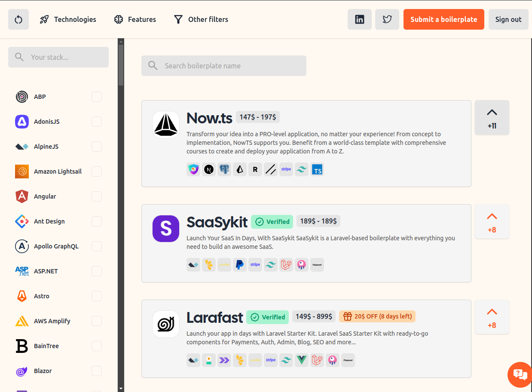The width and height of the screenshot is (532, 392).
Task: Click the PayPal icon in SaaSykit card
Action: pyautogui.click(x=240, y=265)
